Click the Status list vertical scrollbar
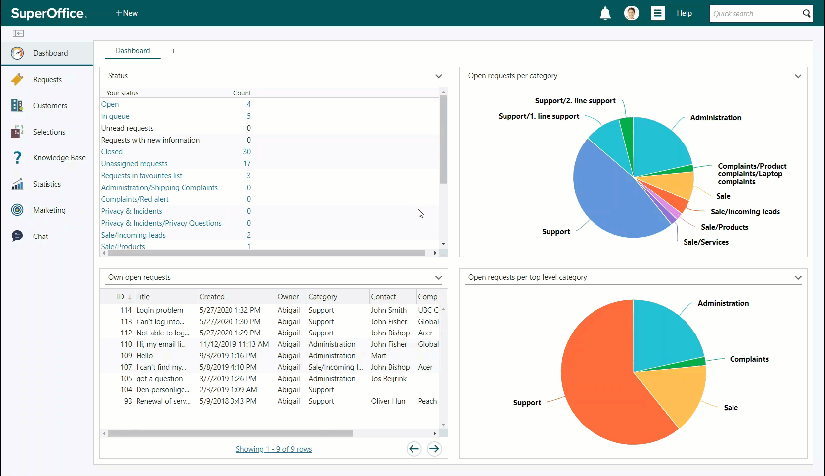This screenshot has width=825, height=476. (444, 141)
